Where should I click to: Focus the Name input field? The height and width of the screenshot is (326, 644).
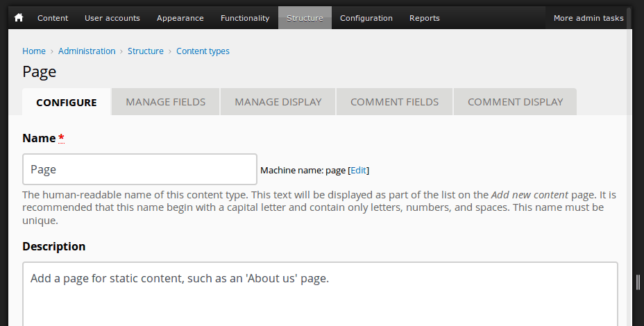point(139,169)
